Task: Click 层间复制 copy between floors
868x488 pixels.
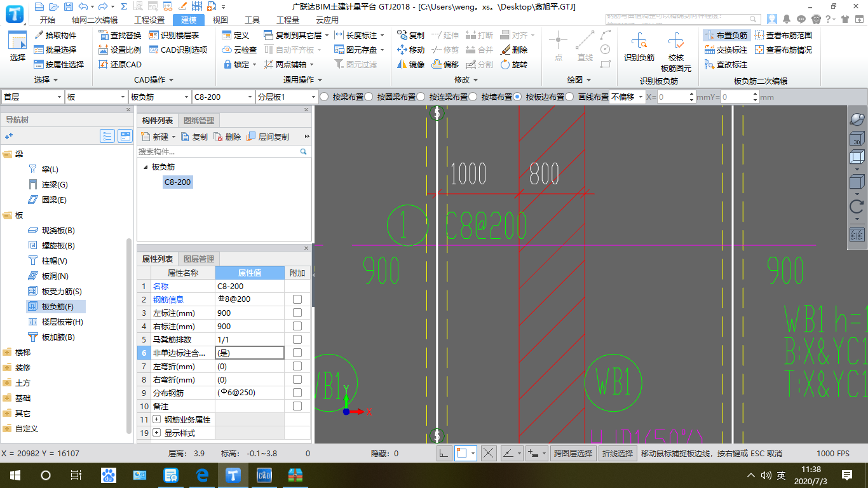Action: pyautogui.click(x=268, y=137)
